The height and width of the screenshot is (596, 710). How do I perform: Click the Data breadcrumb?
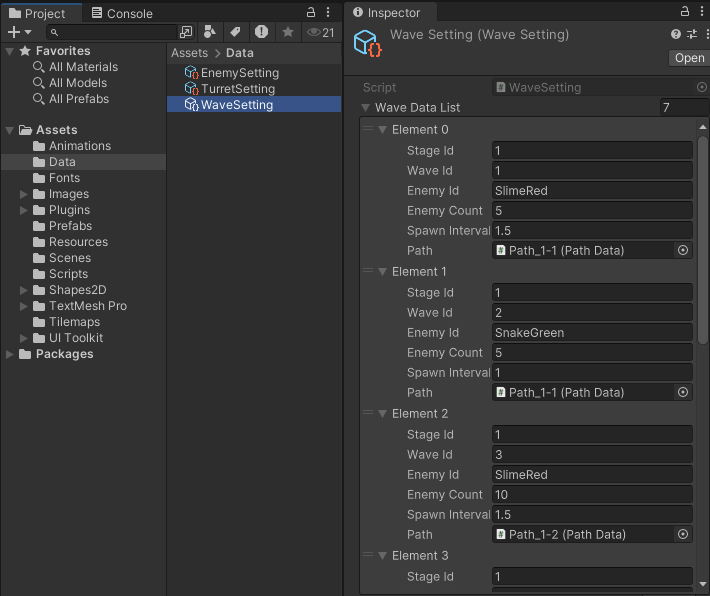point(240,53)
